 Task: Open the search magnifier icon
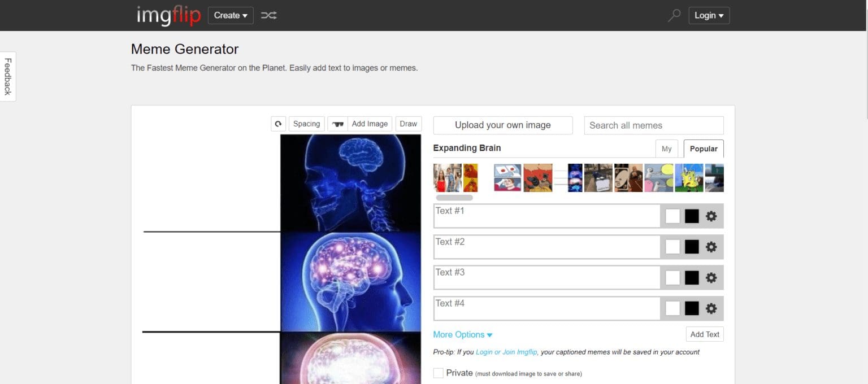point(674,16)
